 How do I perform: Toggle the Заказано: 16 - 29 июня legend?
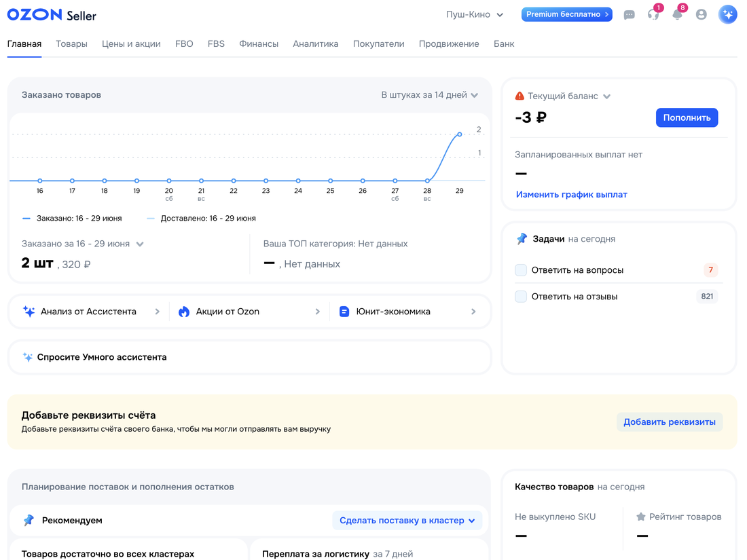tap(72, 219)
